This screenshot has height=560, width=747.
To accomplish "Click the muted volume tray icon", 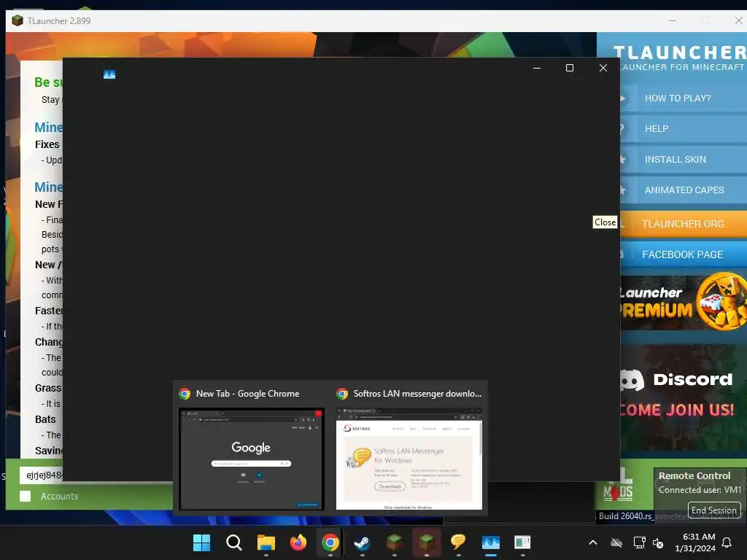I will [x=658, y=542].
